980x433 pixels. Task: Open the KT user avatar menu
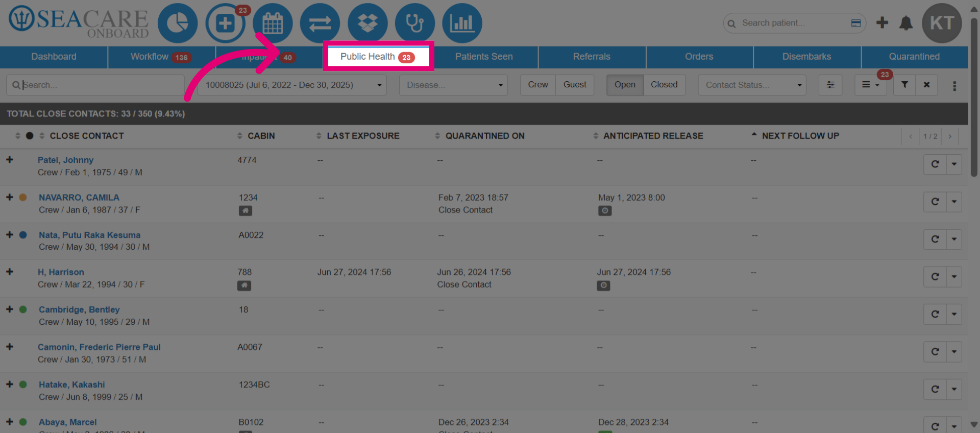[942, 23]
